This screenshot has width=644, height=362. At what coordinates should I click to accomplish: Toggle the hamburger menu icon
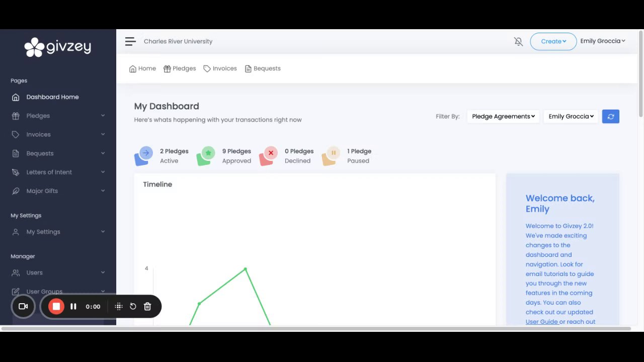click(130, 41)
